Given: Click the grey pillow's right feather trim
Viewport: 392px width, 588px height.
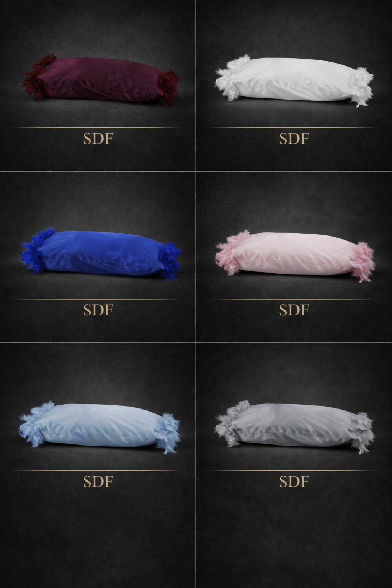Looking at the screenshot, I should click(x=361, y=433).
